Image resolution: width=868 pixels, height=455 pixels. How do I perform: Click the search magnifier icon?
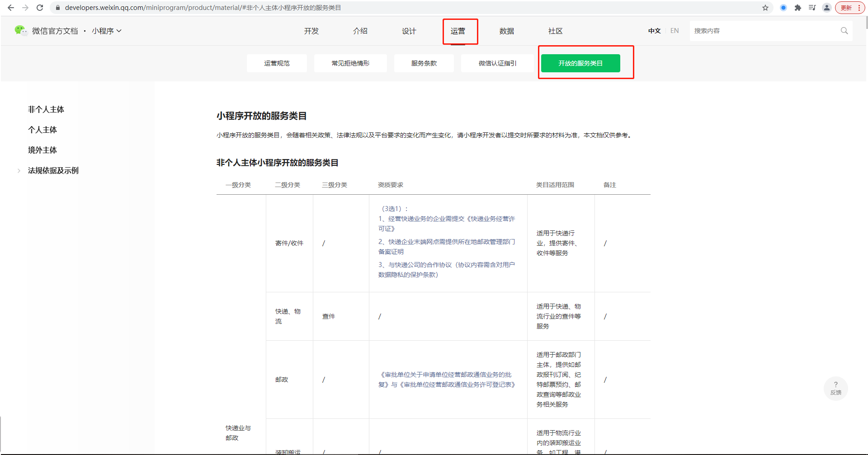[844, 31]
